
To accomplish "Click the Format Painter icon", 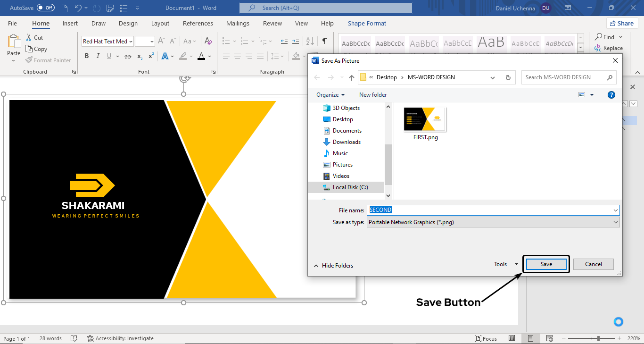I will [29, 60].
